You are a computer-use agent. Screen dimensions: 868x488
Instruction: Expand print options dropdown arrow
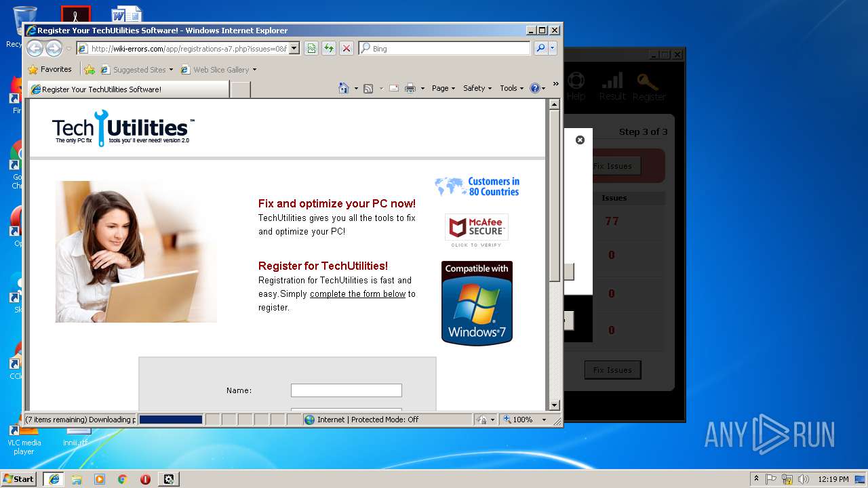click(x=422, y=88)
